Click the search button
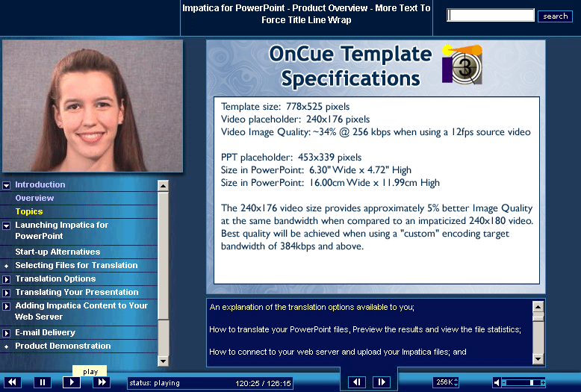581x392 pixels. [x=555, y=16]
